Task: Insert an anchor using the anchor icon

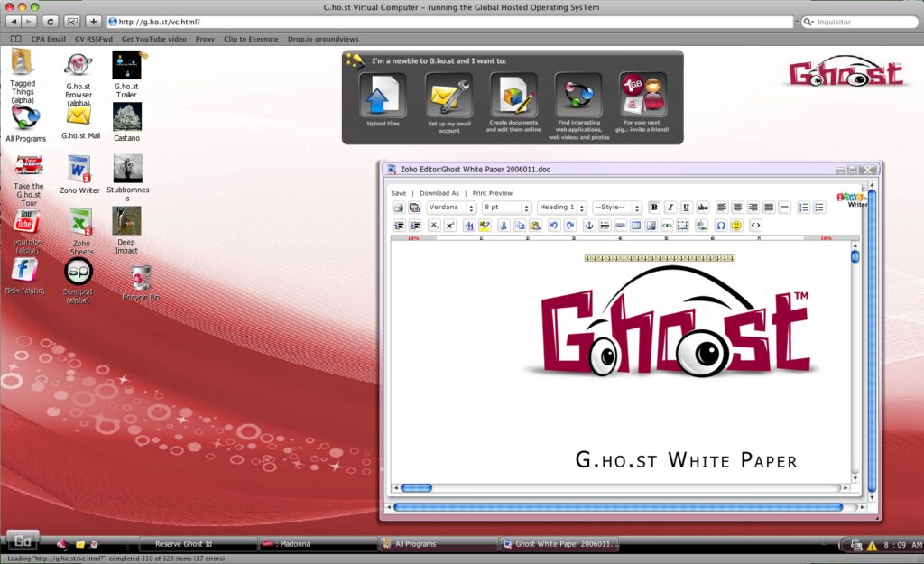Action: [x=588, y=225]
